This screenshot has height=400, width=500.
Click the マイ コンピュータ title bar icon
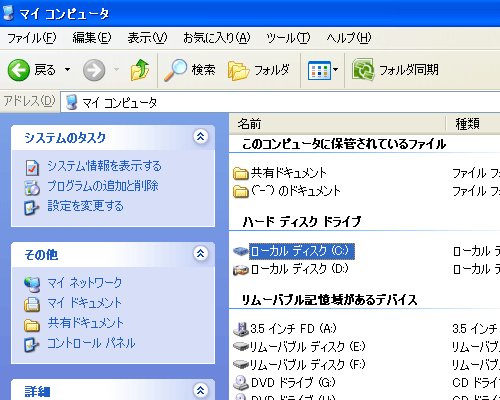8,13
